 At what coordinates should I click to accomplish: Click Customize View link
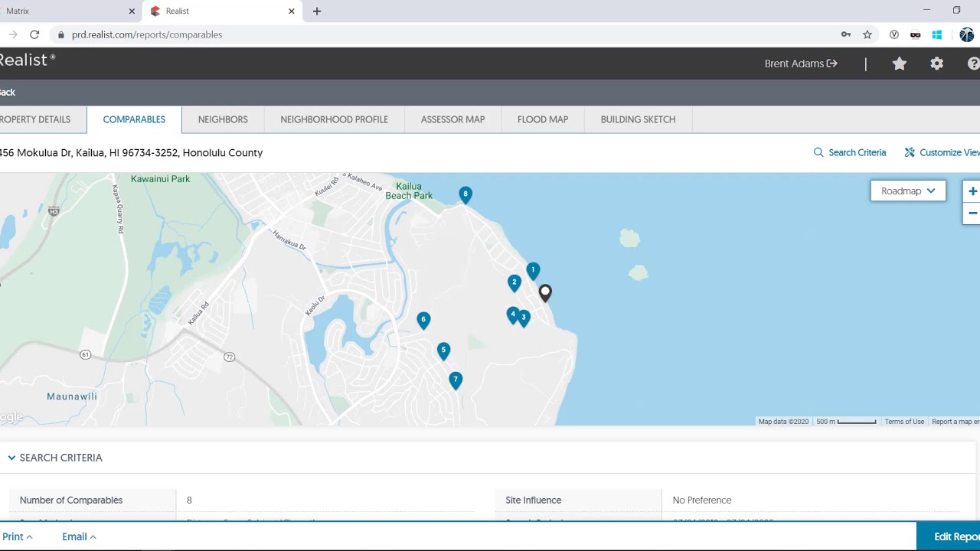point(942,152)
